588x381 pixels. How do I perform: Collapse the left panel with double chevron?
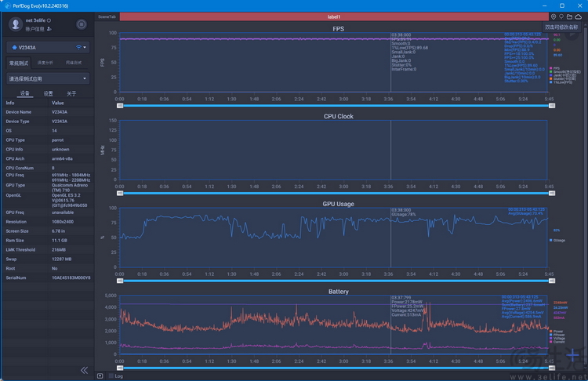85,371
